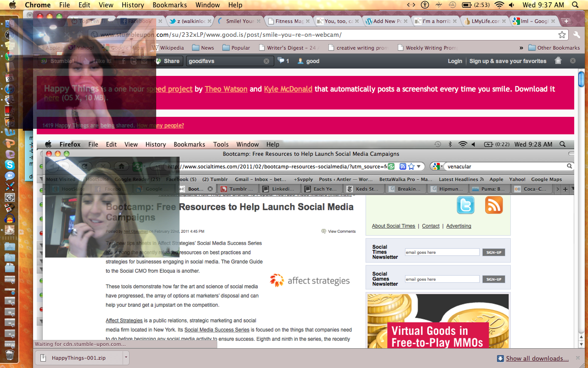
Task: Open the Chrome wrench settings menu
Action: (577, 35)
